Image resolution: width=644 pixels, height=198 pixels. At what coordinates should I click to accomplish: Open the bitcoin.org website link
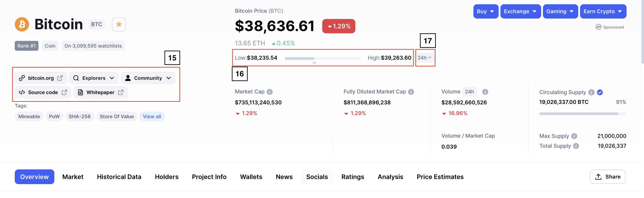tap(41, 78)
